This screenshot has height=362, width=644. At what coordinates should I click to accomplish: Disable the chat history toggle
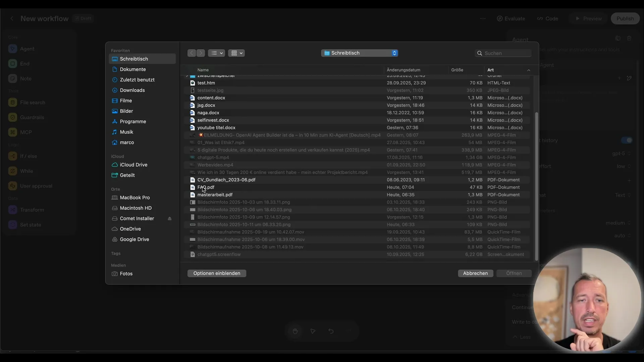click(x=627, y=140)
